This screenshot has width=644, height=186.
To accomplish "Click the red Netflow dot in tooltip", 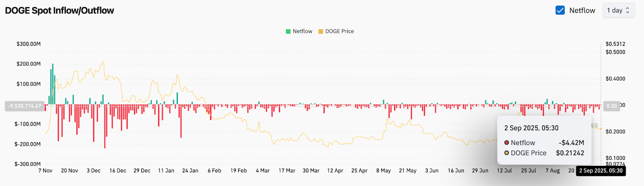I will (x=507, y=143).
